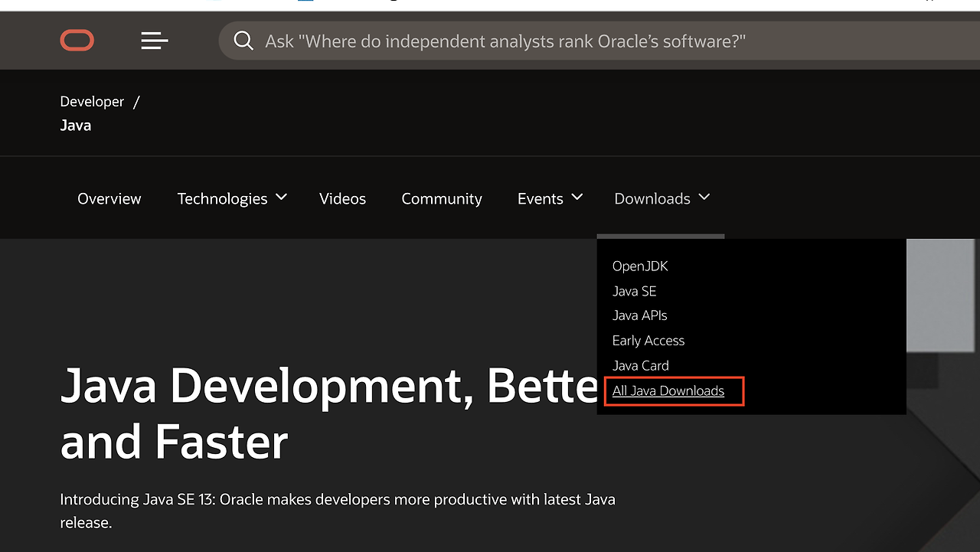Image resolution: width=980 pixels, height=552 pixels.
Task: Open the Developer breadcrumb link
Action: click(92, 102)
